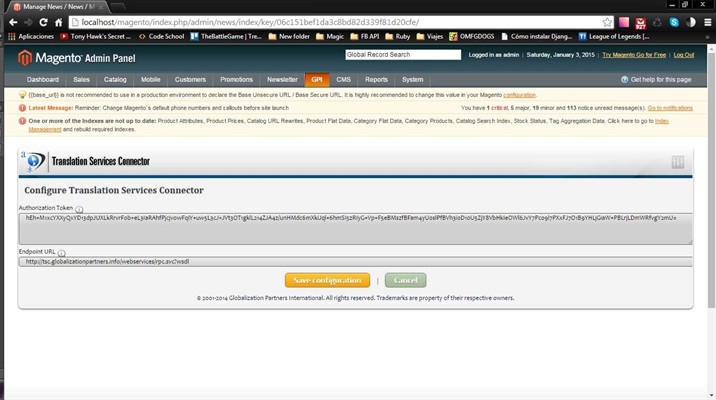Viewport: 716px width, 400px height.
Task: Click inside the Authorization Token text area
Action: click(x=355, y=229)
